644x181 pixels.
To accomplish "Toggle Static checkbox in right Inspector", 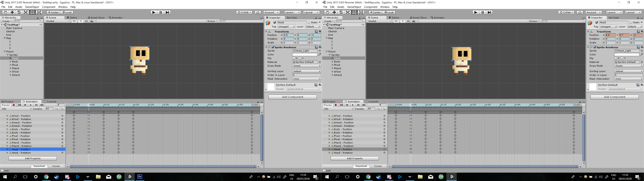I will [631, 22].
